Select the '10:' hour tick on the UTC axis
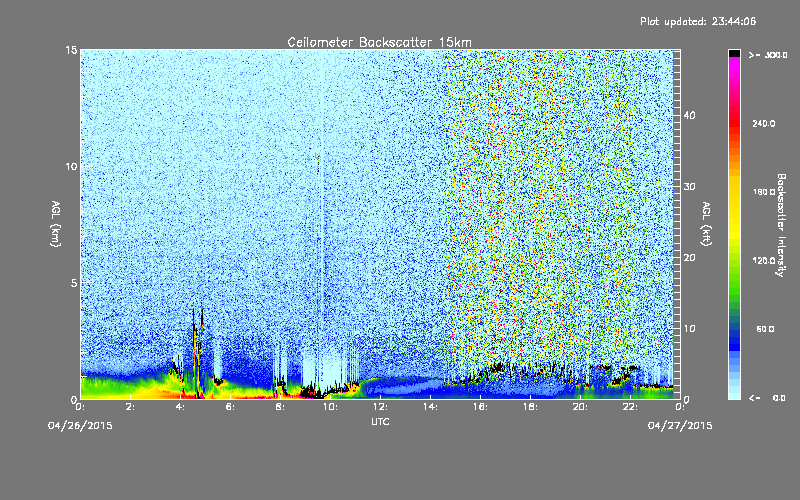The width and height of the screenshot is (800, 500). click(330, 407)
